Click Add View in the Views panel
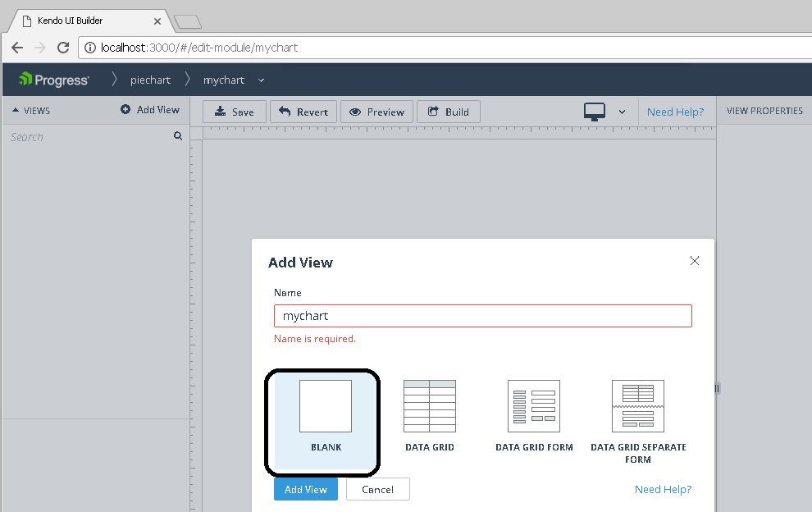The image size is (812, 512). point(150,110)
